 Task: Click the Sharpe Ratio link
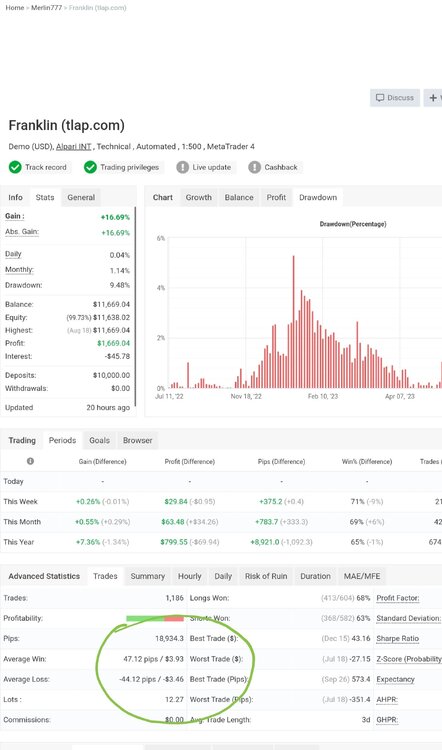click(398, 639)
